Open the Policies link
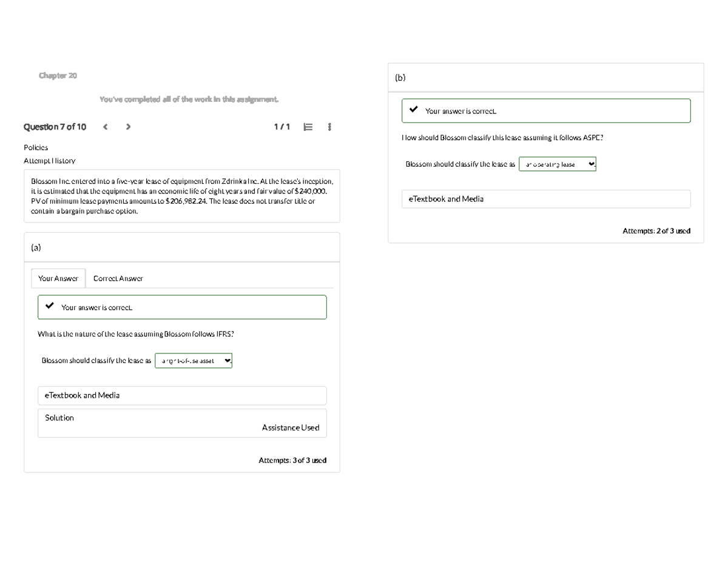 [x=36, y=147]
